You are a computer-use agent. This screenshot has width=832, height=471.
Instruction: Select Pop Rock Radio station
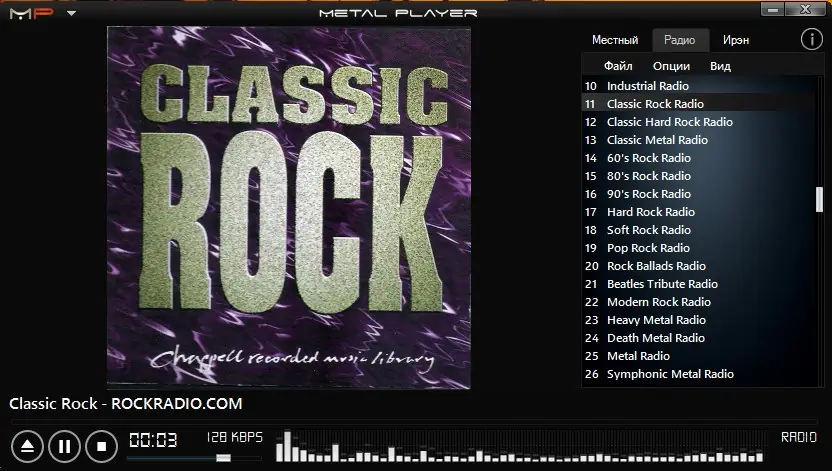(698, 248)
